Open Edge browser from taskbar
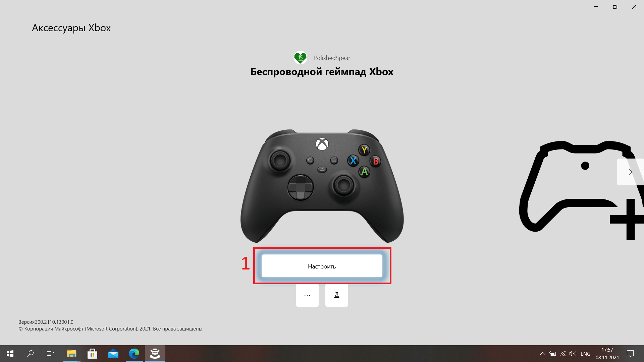The width and height of the screenshot is (644, 362). click(134, 353)
